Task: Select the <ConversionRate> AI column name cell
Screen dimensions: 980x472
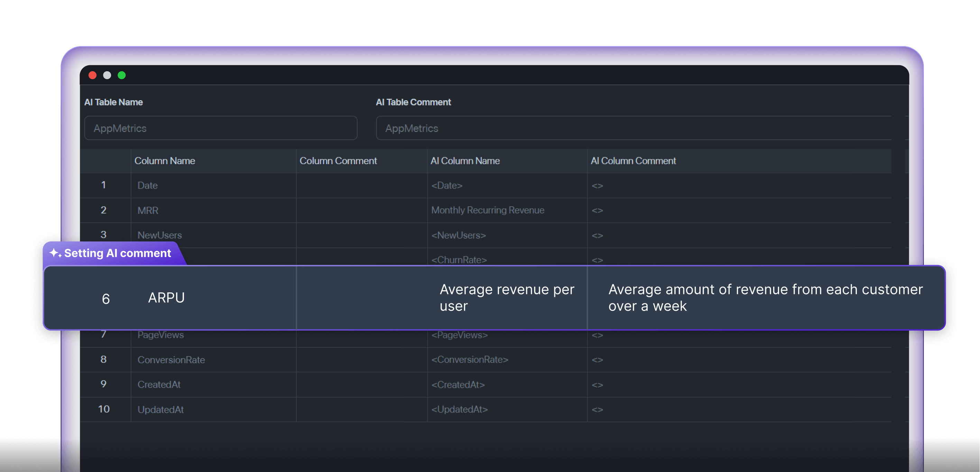Action: [507, 359]
